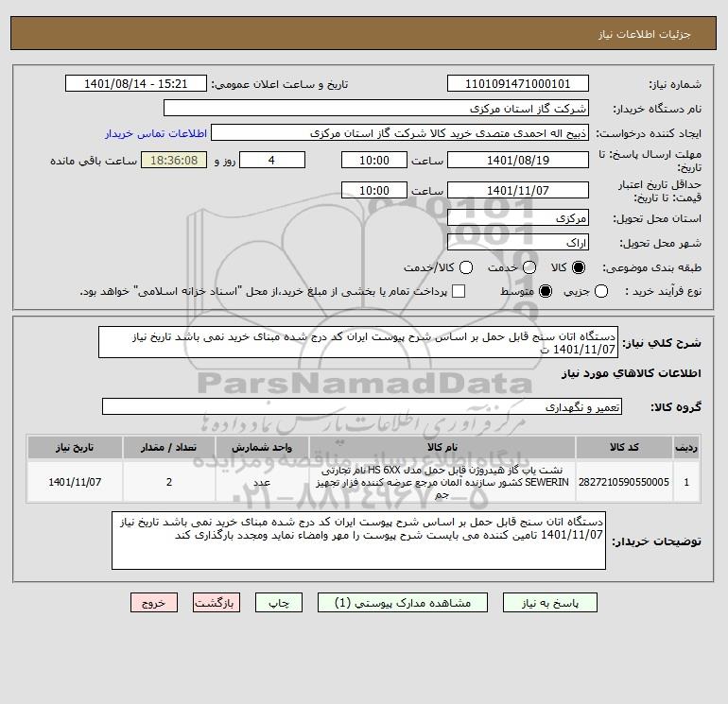Click the delivery province field مرکزی

[518, 217]
